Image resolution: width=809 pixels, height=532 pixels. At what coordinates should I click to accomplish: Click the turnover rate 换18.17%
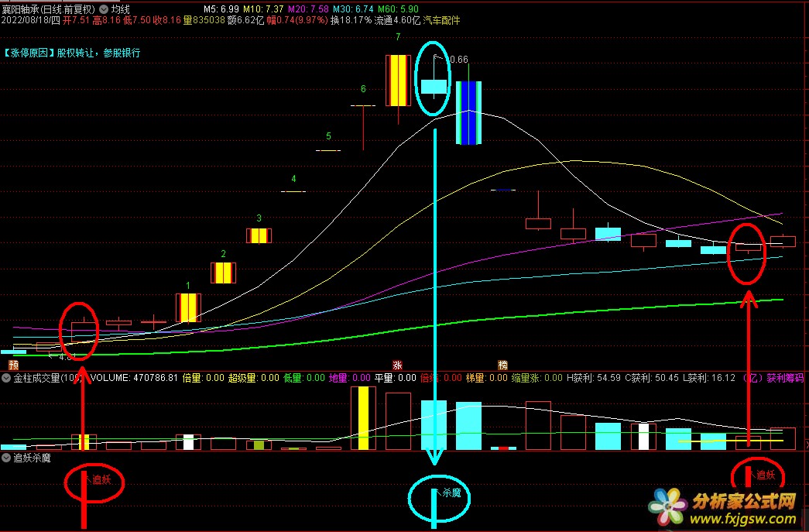point(351,21)
